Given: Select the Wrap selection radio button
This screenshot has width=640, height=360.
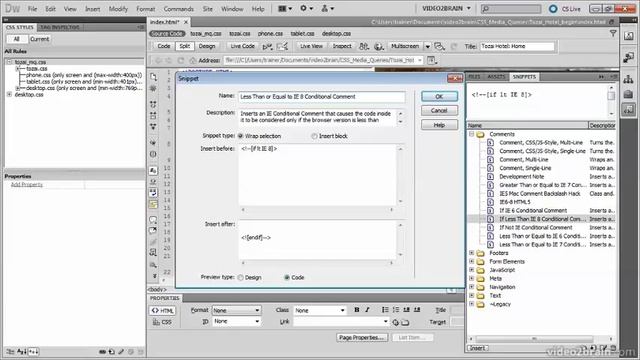Looking at the screenshot, I should [240, 136].
